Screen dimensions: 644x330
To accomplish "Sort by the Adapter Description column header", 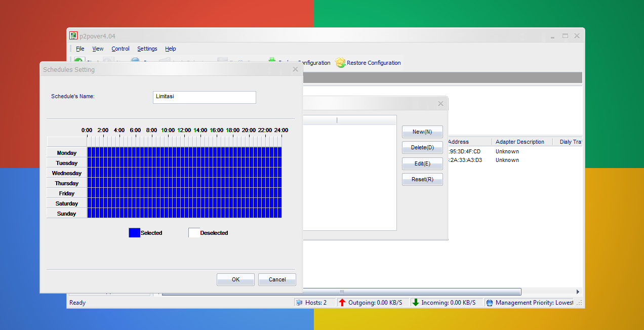I will (522, 142).
